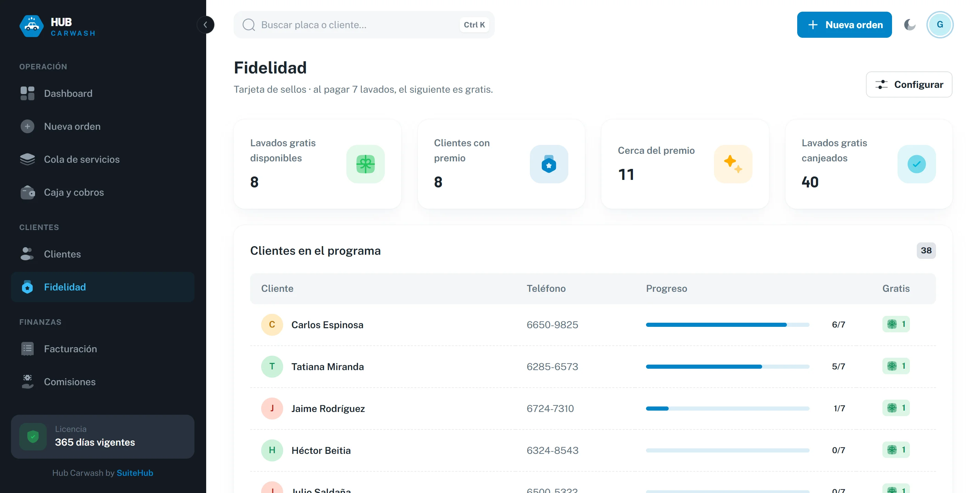Click the Progreso column header
Viewport: 980px width, 493px height.
pos(667,288)
